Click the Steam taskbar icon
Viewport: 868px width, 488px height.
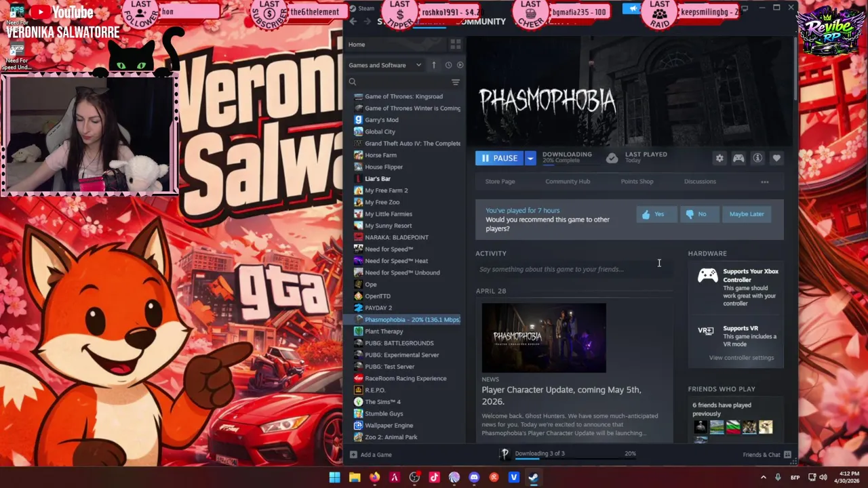click(x=534, y=477)
